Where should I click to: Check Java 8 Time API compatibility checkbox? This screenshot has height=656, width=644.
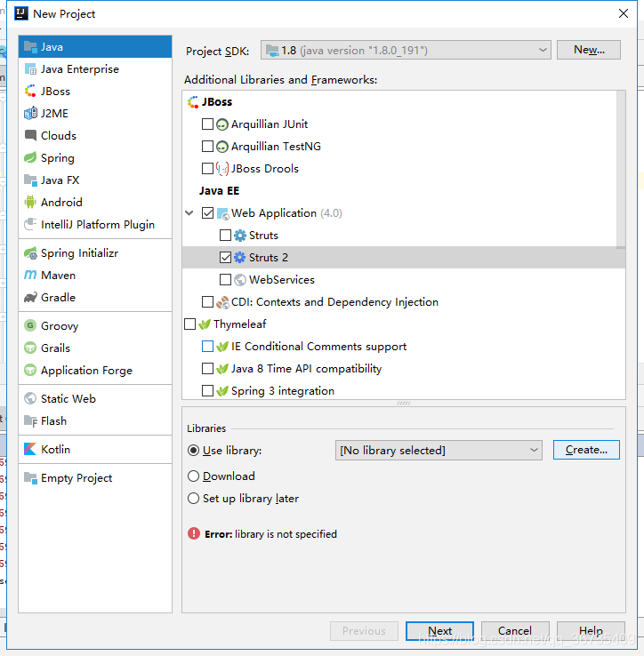(207, 368)
